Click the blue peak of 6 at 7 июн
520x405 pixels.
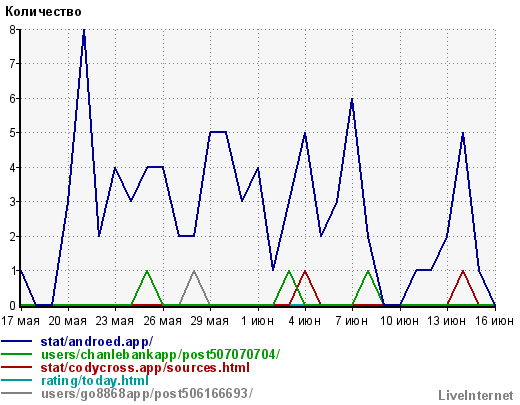pyautogui.click(x=352, y=100)
